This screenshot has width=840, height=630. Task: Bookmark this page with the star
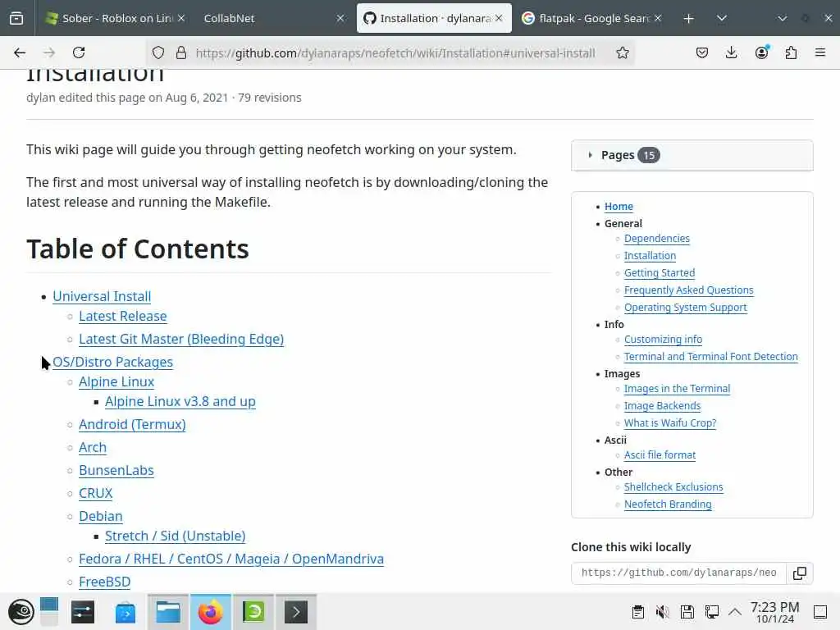(x=622, y=52)
